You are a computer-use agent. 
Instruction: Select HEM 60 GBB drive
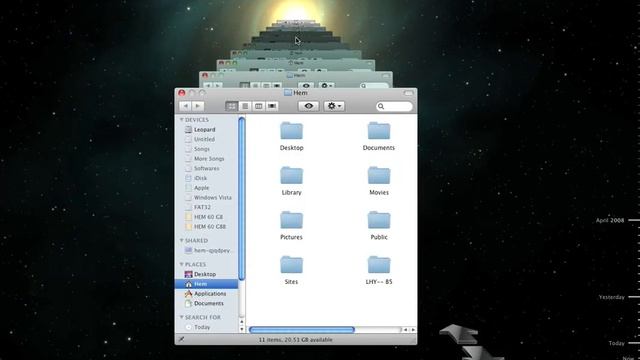pyautogui.click(x=206, y=227)
